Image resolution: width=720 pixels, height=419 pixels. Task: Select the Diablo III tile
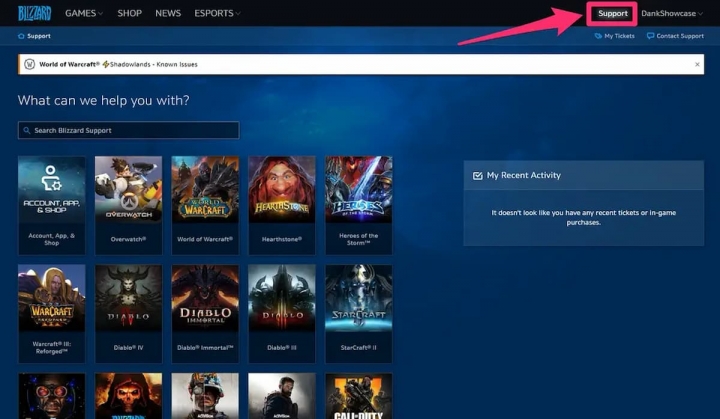(282, 313)
